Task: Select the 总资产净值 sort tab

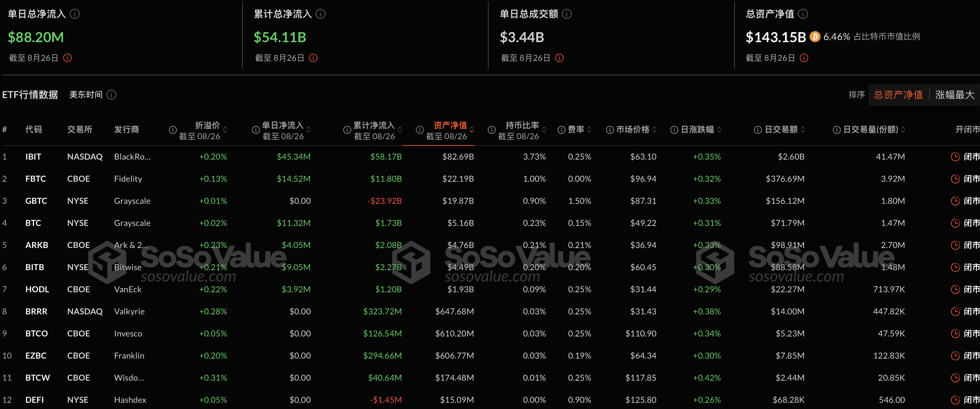Action: pyautogui.click(x=898, y=95)
